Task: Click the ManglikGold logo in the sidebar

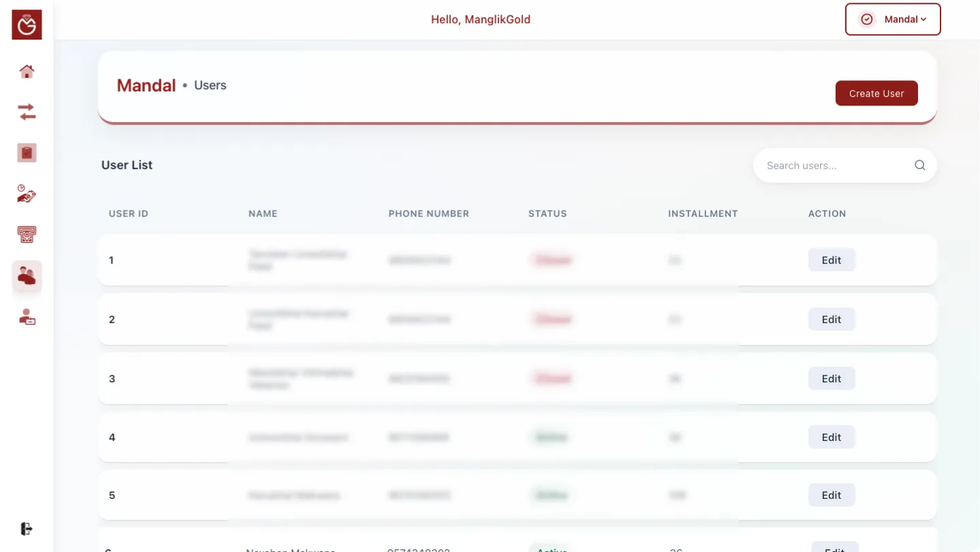Action: coord(27,25)
